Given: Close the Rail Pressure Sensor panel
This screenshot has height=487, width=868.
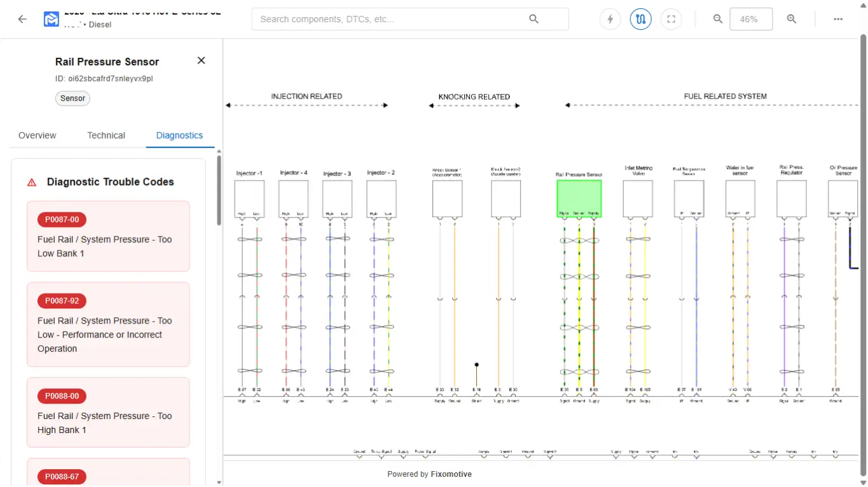Looking at the screenshot, I should (201, 60).
